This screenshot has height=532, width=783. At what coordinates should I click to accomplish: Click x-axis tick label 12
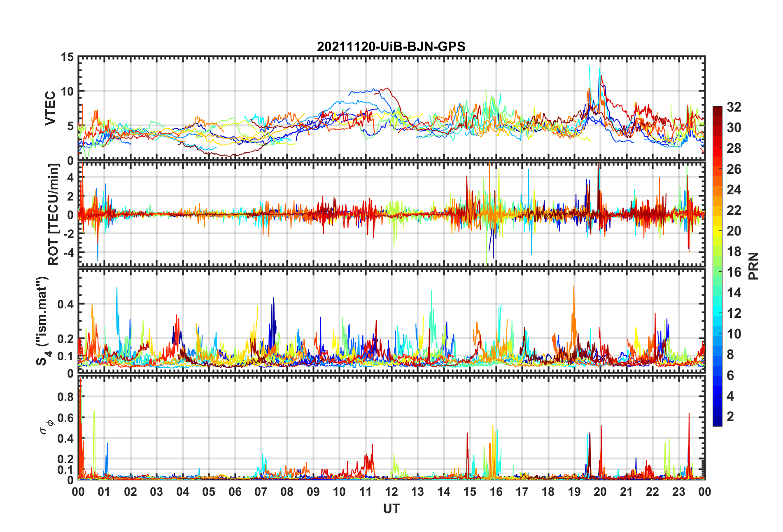tap(391, 492)
